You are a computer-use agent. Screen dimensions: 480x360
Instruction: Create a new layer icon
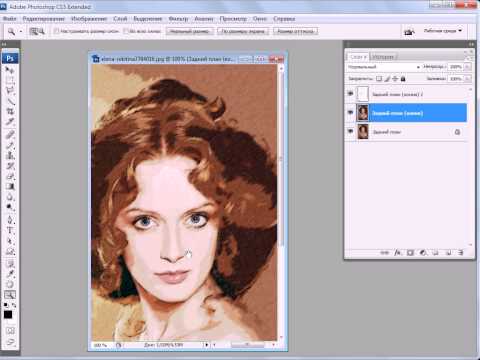(x=448, y=253)
